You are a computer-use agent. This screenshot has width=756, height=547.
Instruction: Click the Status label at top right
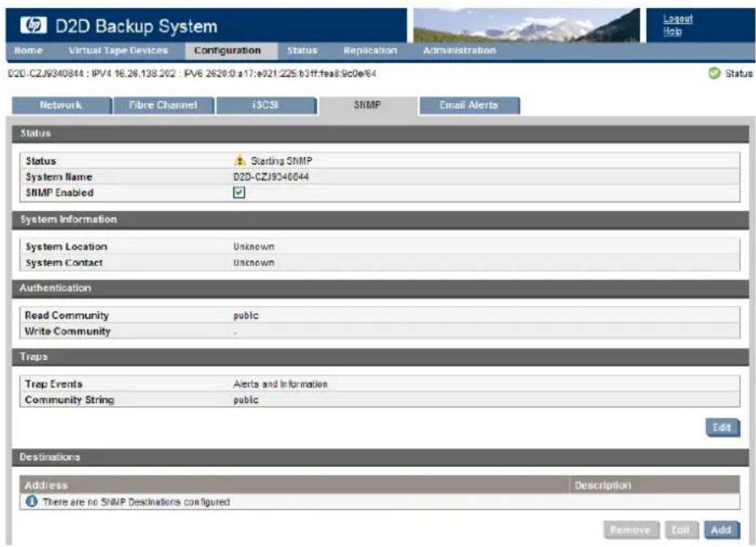[739, 74]
